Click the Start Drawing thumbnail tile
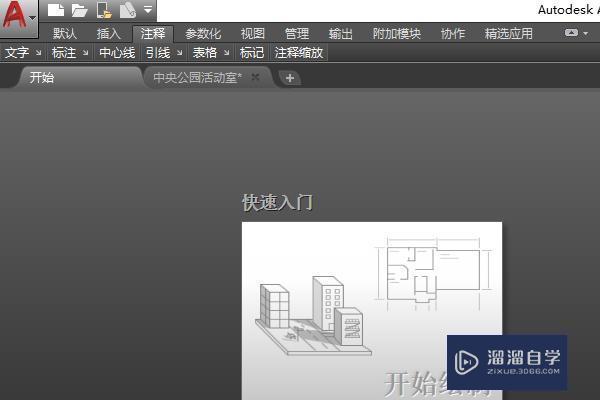Viewport: 600px width, 400px height. (372, 311)
